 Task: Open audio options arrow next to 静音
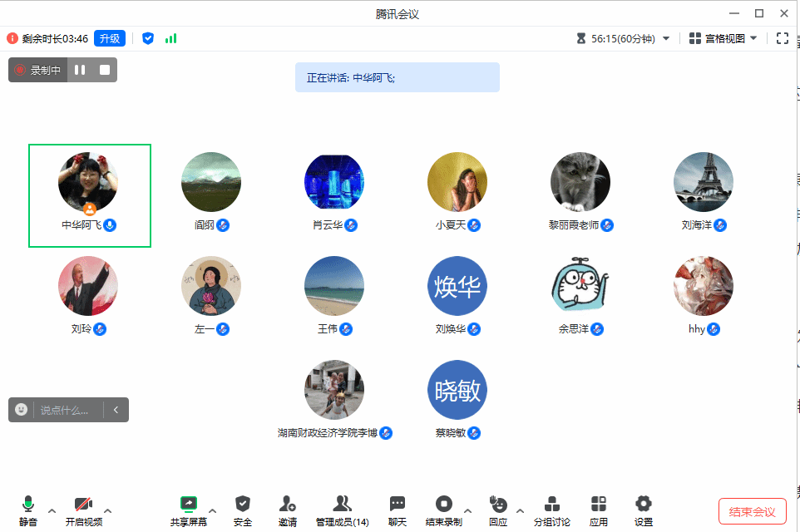tap(52, 510)
